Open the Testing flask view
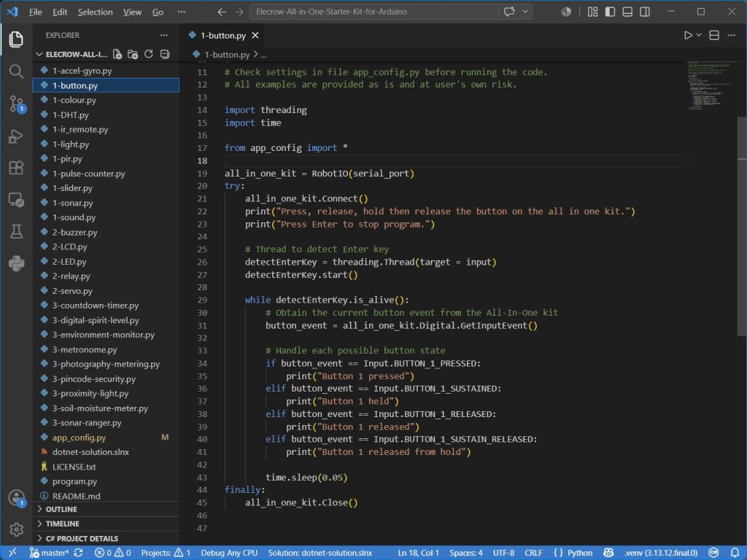 (16, 231)
